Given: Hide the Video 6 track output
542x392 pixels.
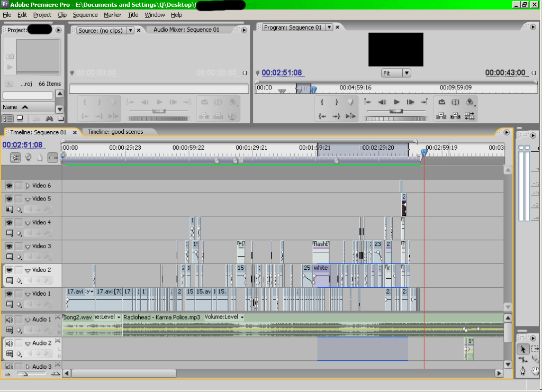Looking at the screenshot, I should point(9,186).
